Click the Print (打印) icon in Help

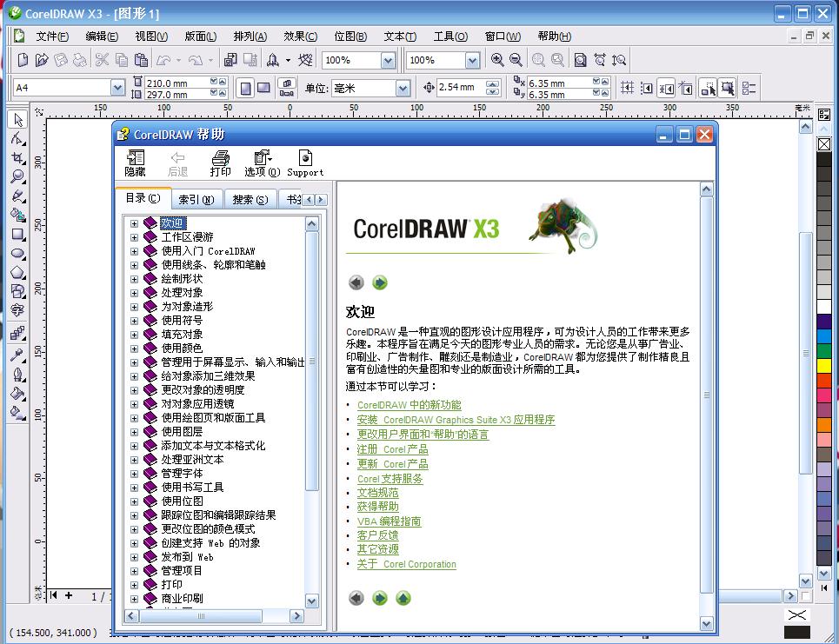tap(221, 163)
